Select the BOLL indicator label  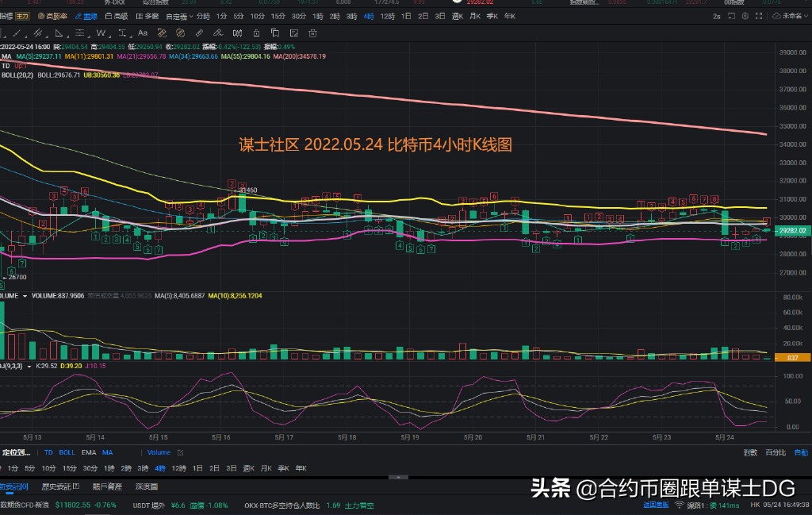67,452
